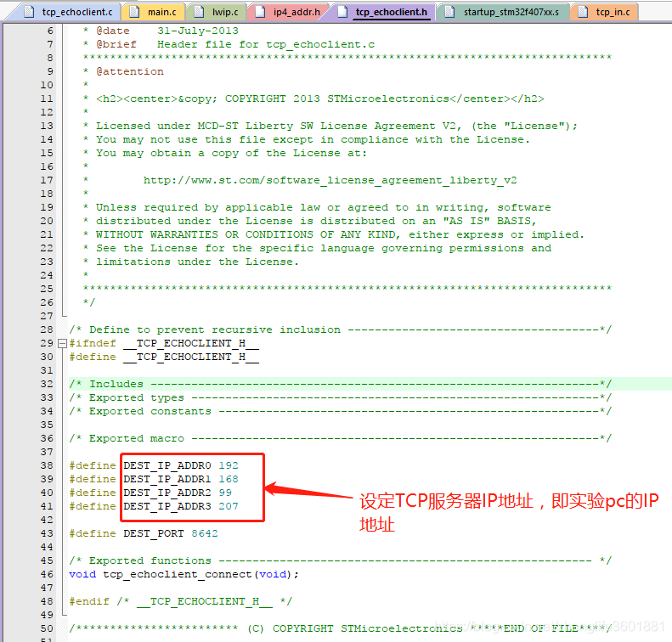The height and width of the screenshot is (642, 672).
Task: Open the main.c tab
Action: 155,12
